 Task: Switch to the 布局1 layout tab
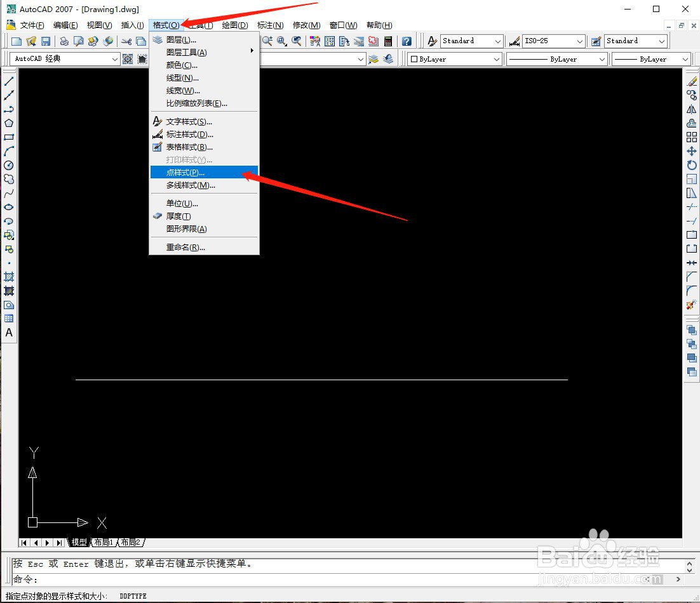(104, 542)
